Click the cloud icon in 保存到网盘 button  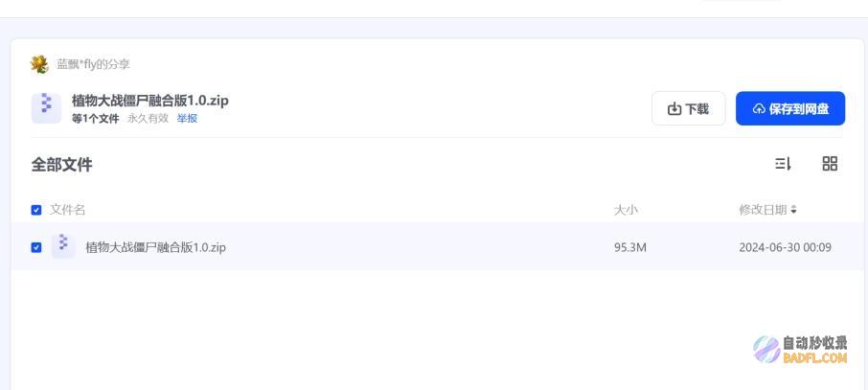[759, 109]
